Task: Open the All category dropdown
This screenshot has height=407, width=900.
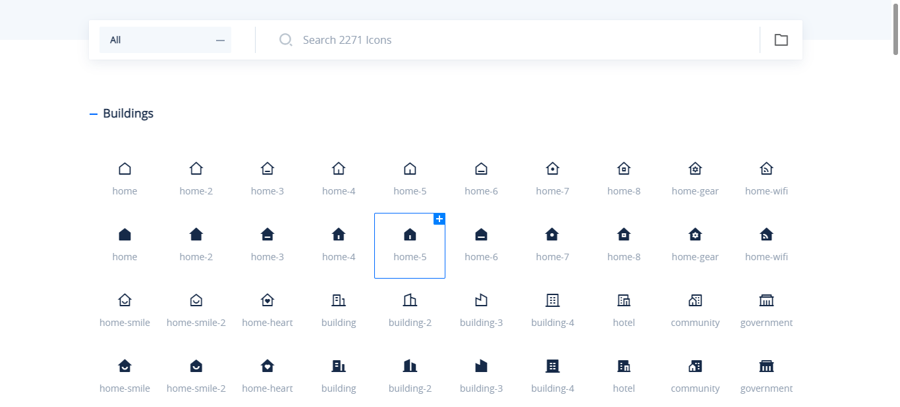Action: (x=165, y=40)
